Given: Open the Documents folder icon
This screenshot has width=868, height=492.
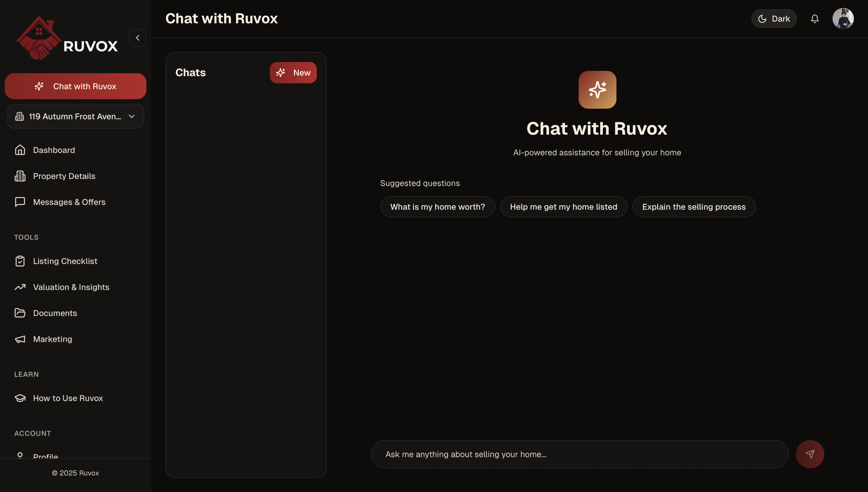Looking at the screenshot, I should pos(20,313).
